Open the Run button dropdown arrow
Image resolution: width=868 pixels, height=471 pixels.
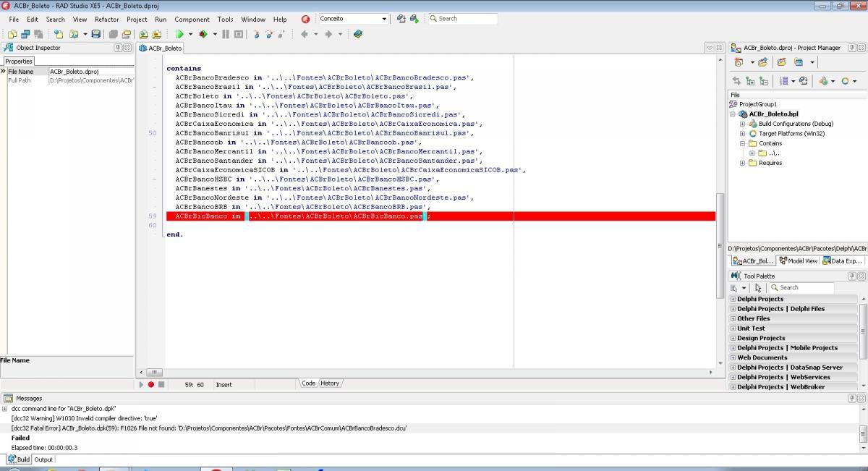point(190,33)
